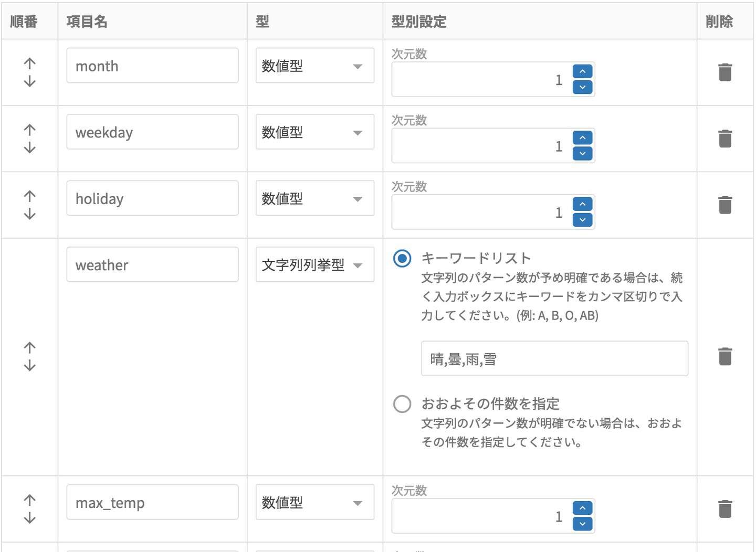This screenshot has height=552, width=756.
Task: Delete the holiday row with trash icon
Action: point(725,205)
